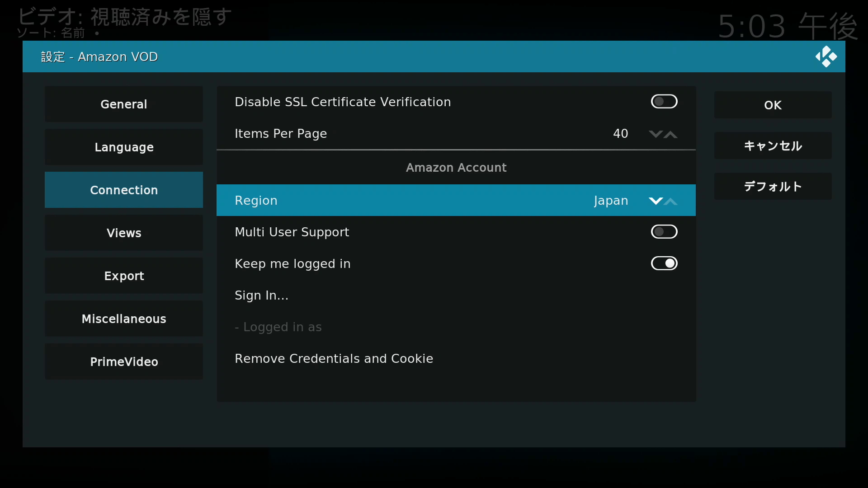Click the 設定 - Amazon VOD title
This screenshot has height=488, width=868.
99,57
